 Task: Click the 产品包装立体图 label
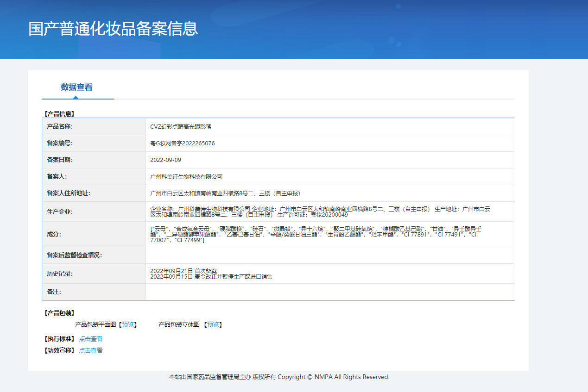[x=179, y=325]
